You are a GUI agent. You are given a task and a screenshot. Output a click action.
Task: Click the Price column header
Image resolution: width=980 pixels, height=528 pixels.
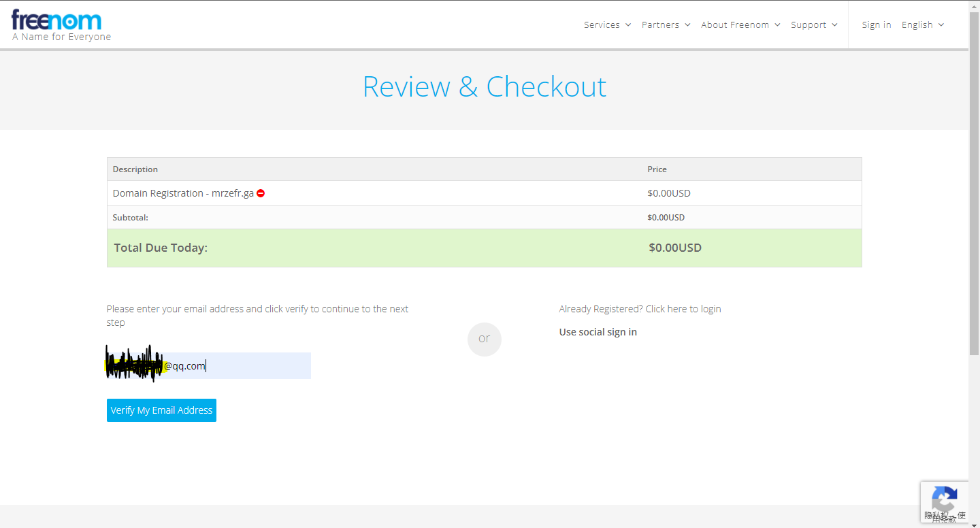tap(657, 169)
